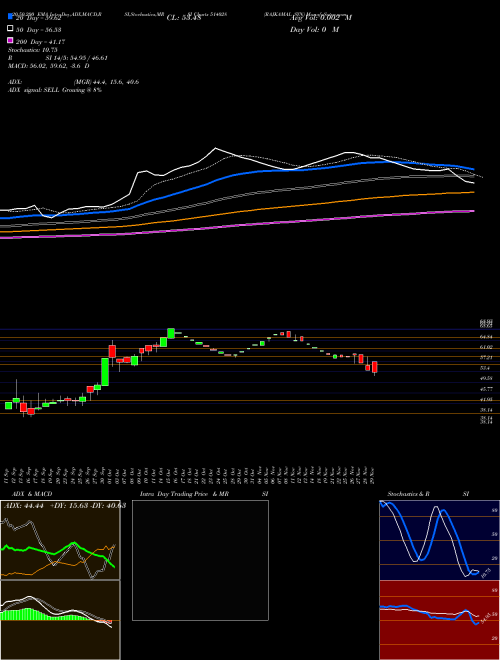
Task: Click the peak of the white price line
Action: [x=215, y=148]
